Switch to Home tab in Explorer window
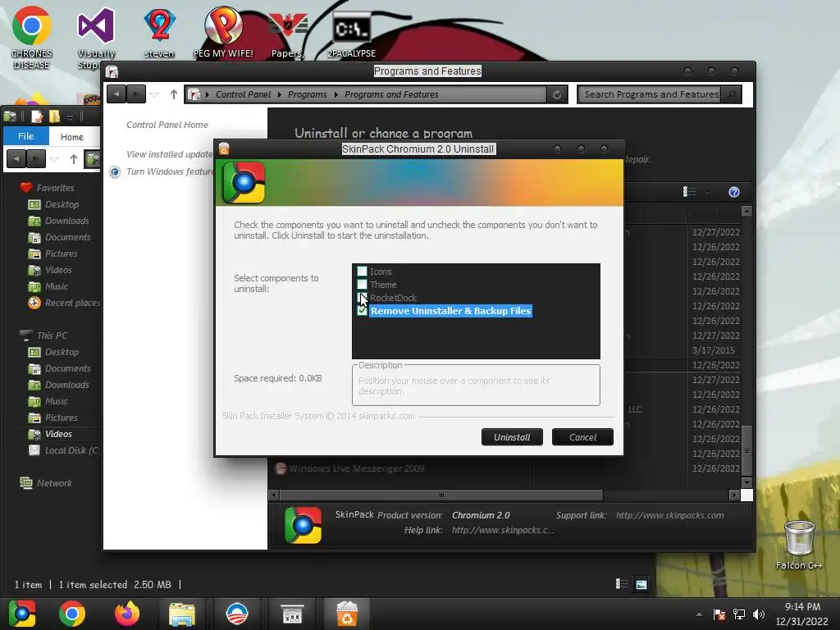 point(72,137)
